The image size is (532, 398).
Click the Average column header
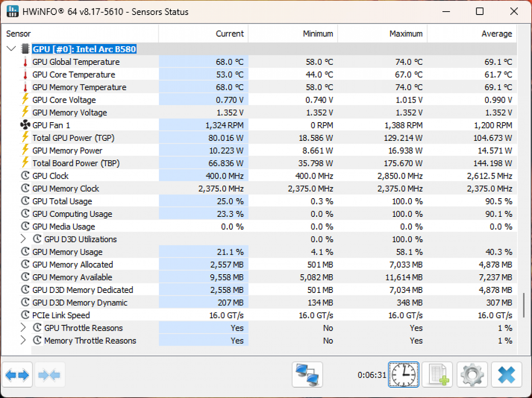(x=472, y=34)
